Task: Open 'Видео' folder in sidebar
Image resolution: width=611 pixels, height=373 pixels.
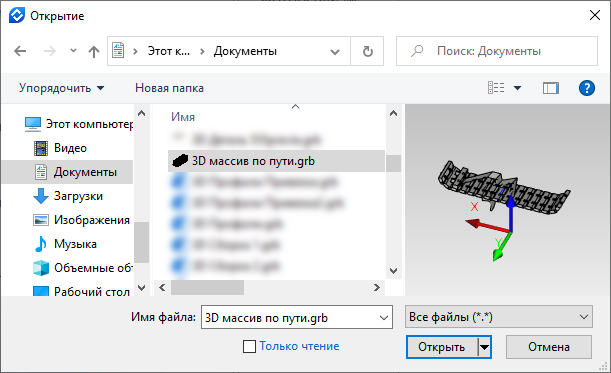Action: pos(70,148)
